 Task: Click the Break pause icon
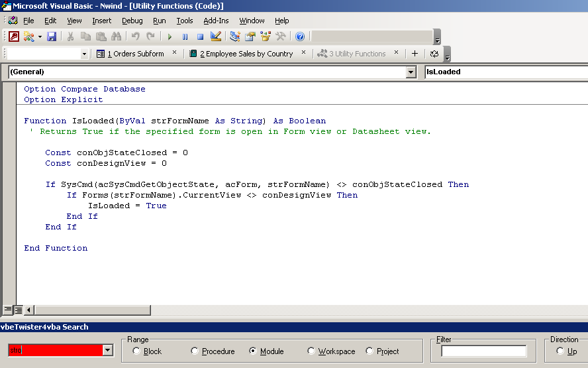point(185,36)
